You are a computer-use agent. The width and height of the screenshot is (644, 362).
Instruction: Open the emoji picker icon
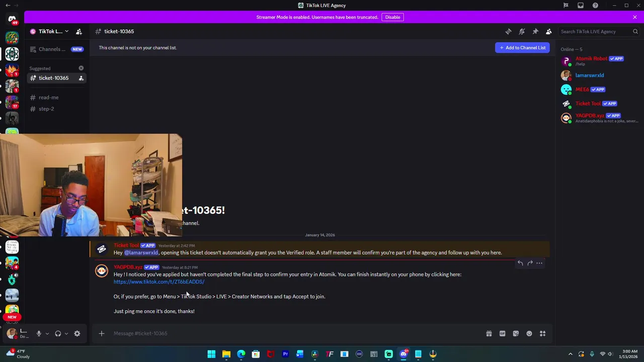(x=529, y=333)
